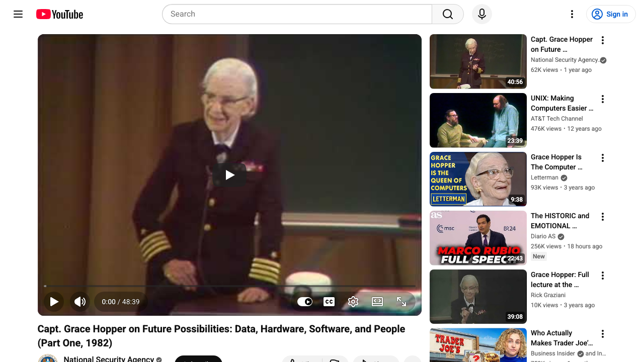Image resolution: width=644 pixels, height=362 pixels.
Task: Visit the Business Insider channel name
Action: 553,353
